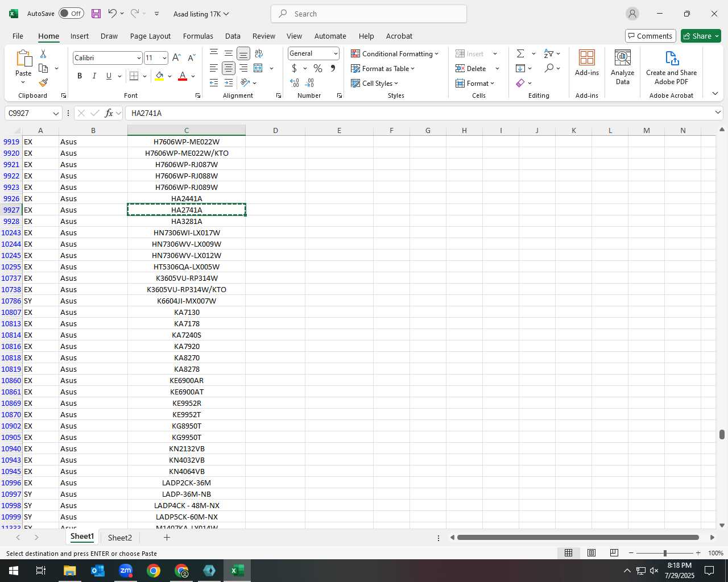Image resolution: width=728 pixels, height=582 pixels.
Task: Click the Orientation text angle icon
Action: pyautogui.click(x=246, y=83)
